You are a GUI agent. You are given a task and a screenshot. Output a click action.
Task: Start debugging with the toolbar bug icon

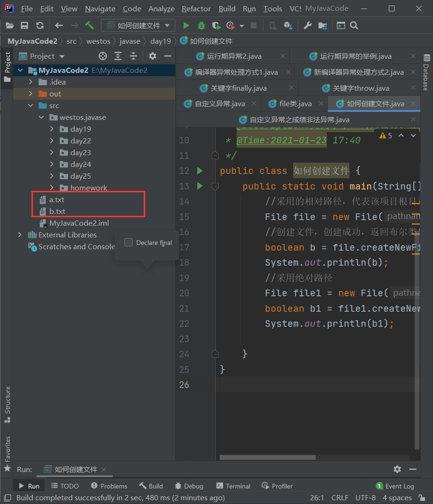click(201, 25)
